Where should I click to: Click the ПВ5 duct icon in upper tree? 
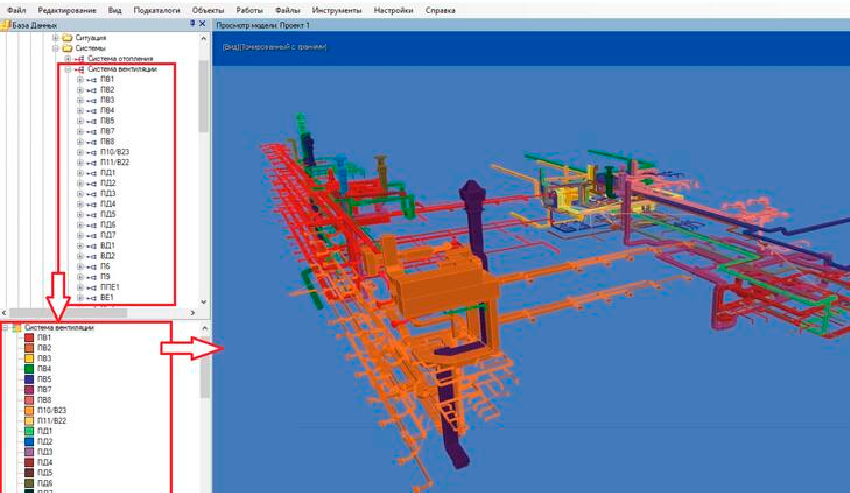coord(92,121)
